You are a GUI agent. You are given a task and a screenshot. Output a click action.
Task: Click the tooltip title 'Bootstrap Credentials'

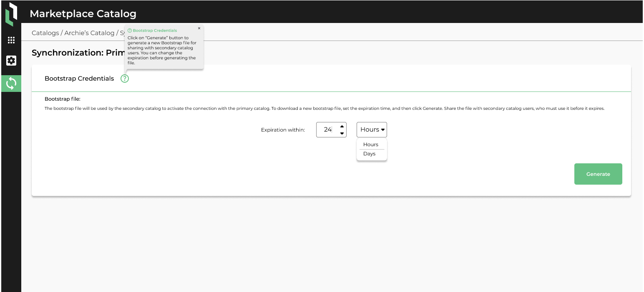click(x=155, y=30)
